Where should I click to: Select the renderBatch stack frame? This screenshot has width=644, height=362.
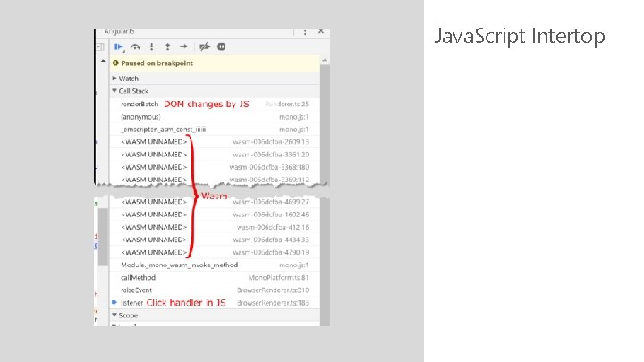pyautogui.click(x=215, y=105)
